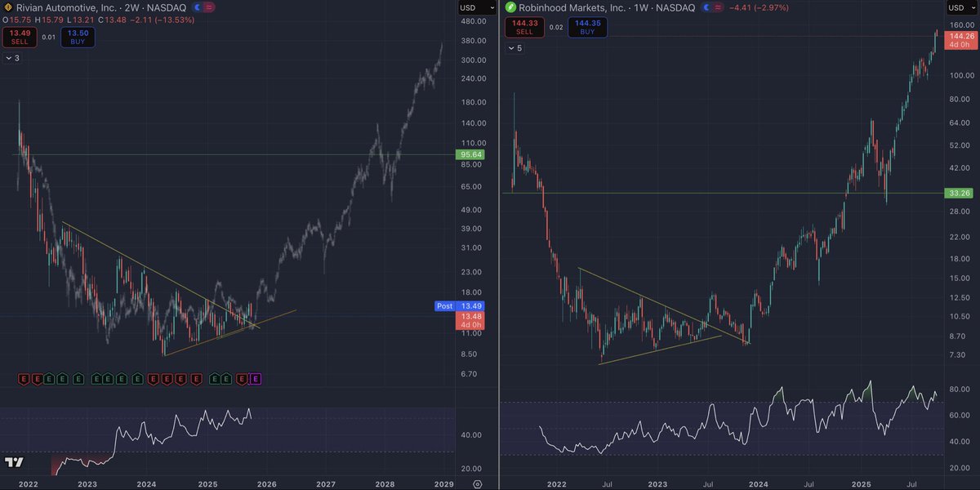Image resolution: width=980 pixels, height=490 pixels.
Task: Click the green 95.64 horizontal line price label
Action: pyautogui.click(x=469, y=154)
